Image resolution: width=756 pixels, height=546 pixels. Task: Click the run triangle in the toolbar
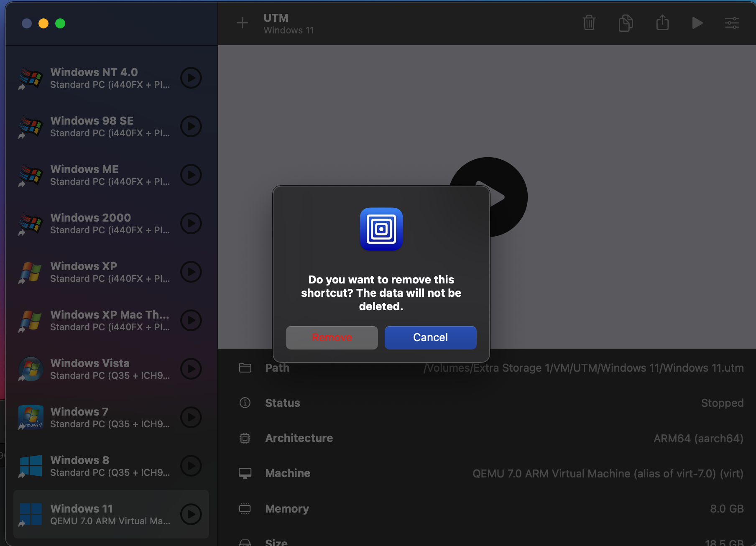tap(697, 23)
